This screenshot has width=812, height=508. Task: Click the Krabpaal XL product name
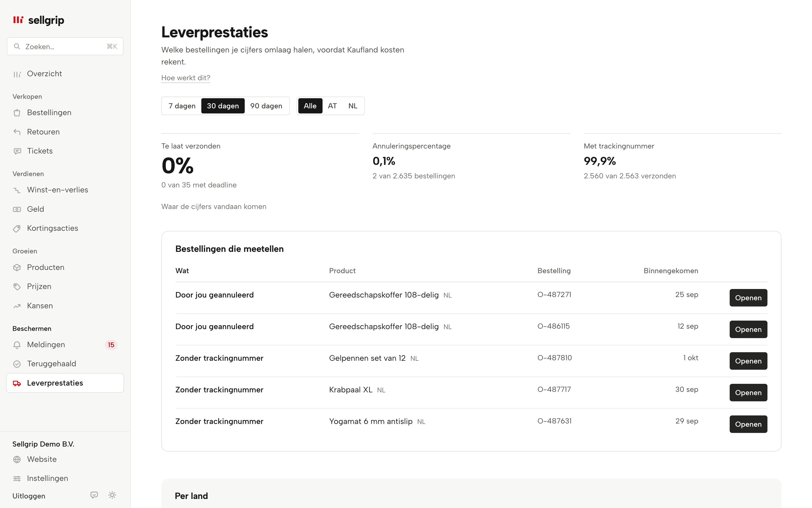click(351, 390)
